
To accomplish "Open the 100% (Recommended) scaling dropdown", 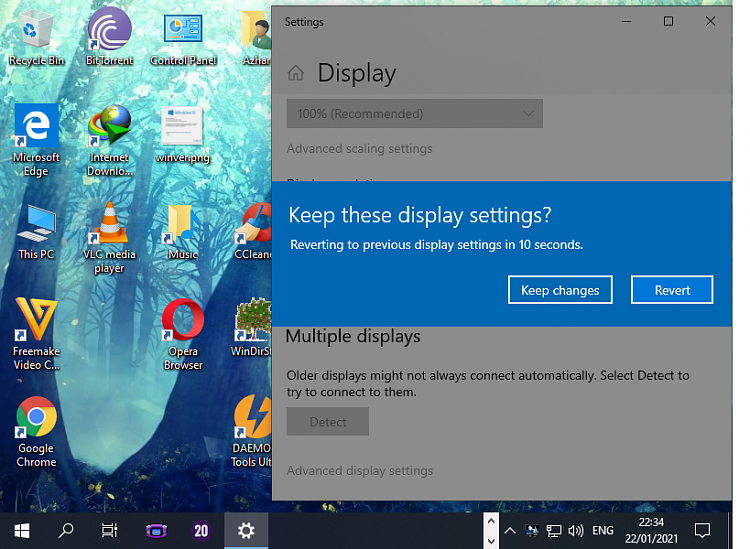I will [415, 114].
